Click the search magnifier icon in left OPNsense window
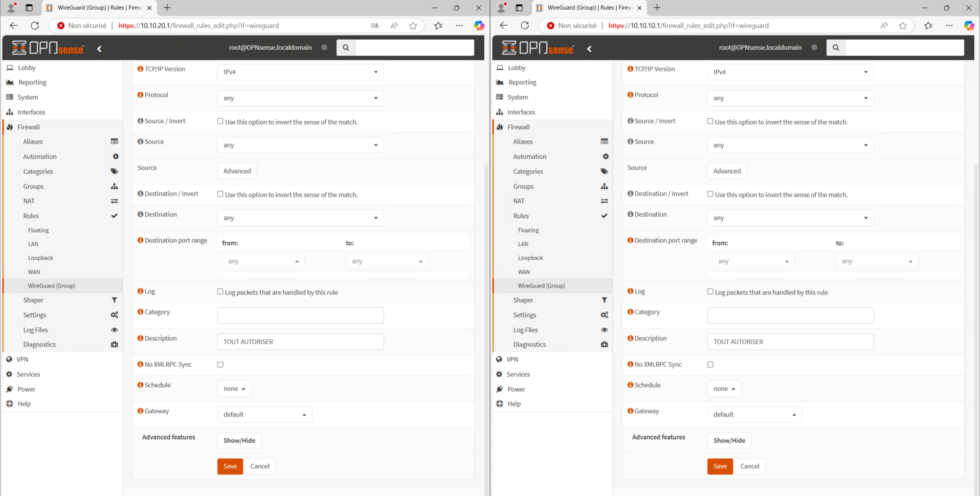The image size is (980, 496). point(345,48)
